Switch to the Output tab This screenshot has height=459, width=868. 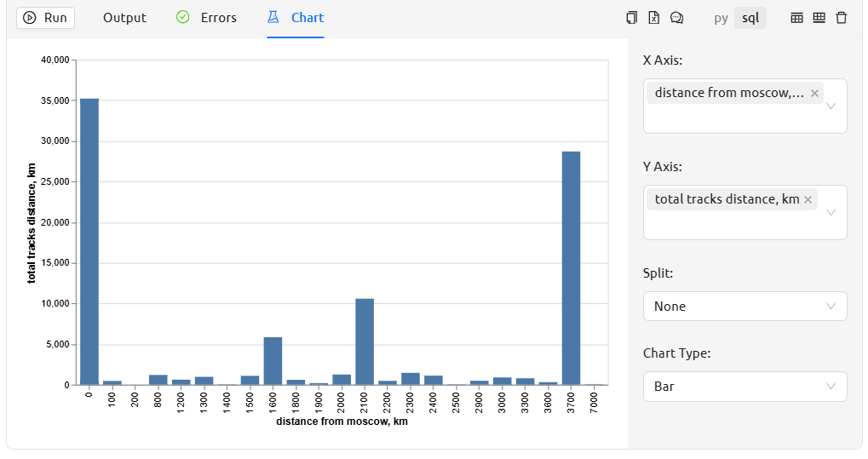pos(124,18)
